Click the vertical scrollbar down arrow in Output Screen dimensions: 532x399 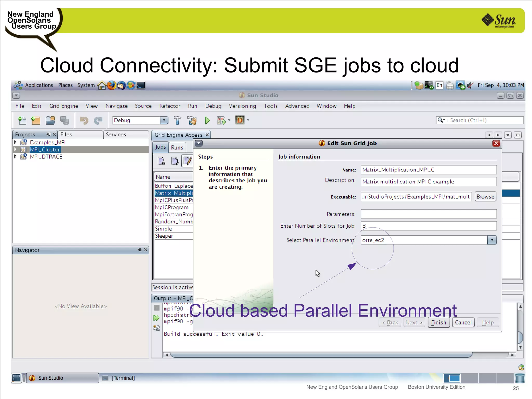click(x=520, y=348)
